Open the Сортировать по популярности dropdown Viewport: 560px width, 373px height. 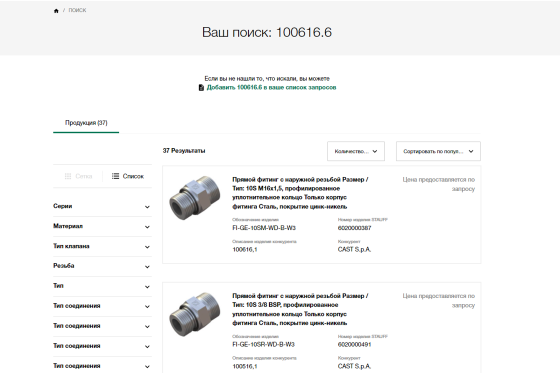(438, 151)
